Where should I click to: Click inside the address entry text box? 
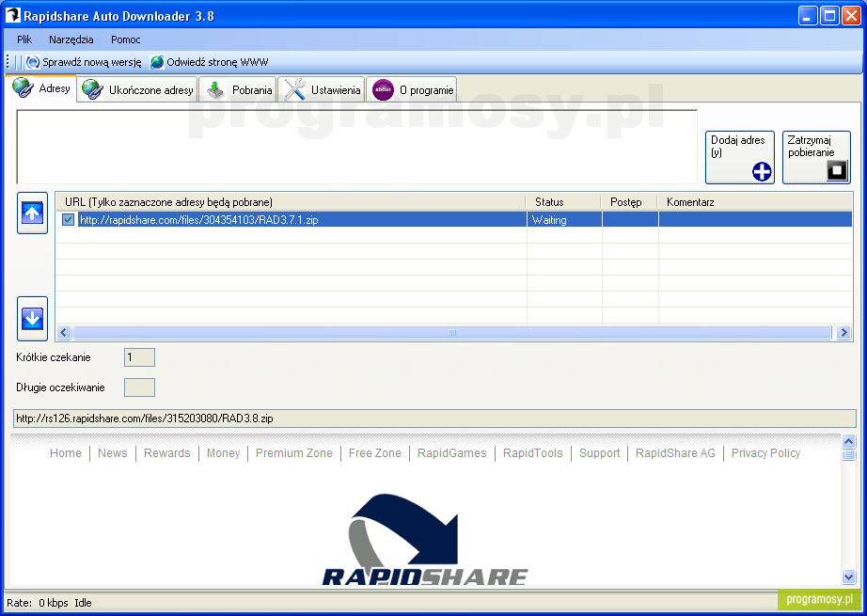click(356, 147)
